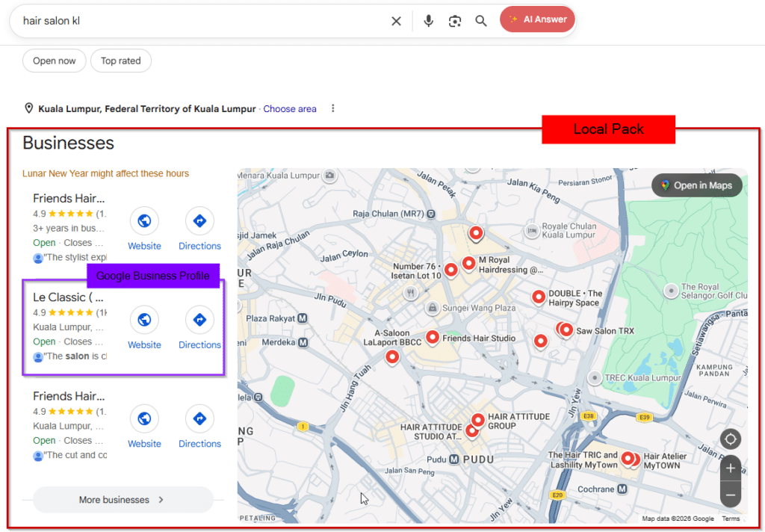
Task: Click the magnifier search icon
Action: (481, 21)
